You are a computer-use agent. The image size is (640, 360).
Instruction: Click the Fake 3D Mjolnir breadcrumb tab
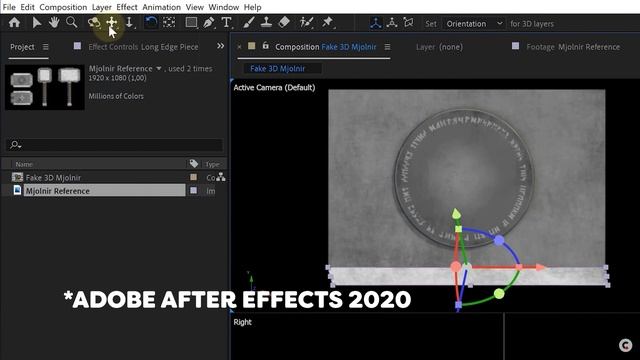[x=278, y=69]
